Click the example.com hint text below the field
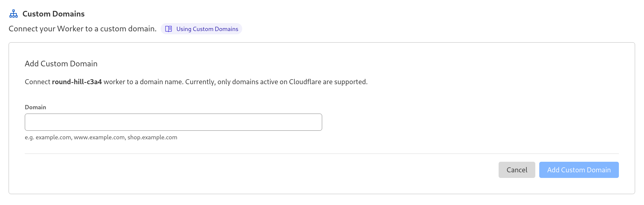 [x=101, y=137]
